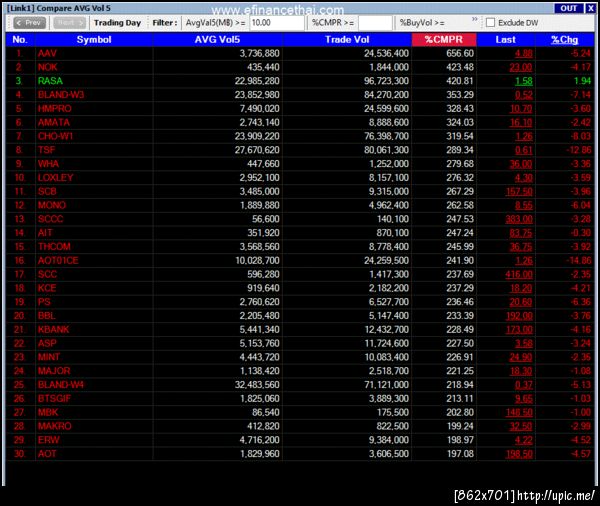This screenshot has width=600, height=506.
Task: Sort by the No. column header
Action: click(x=20, y=40)
